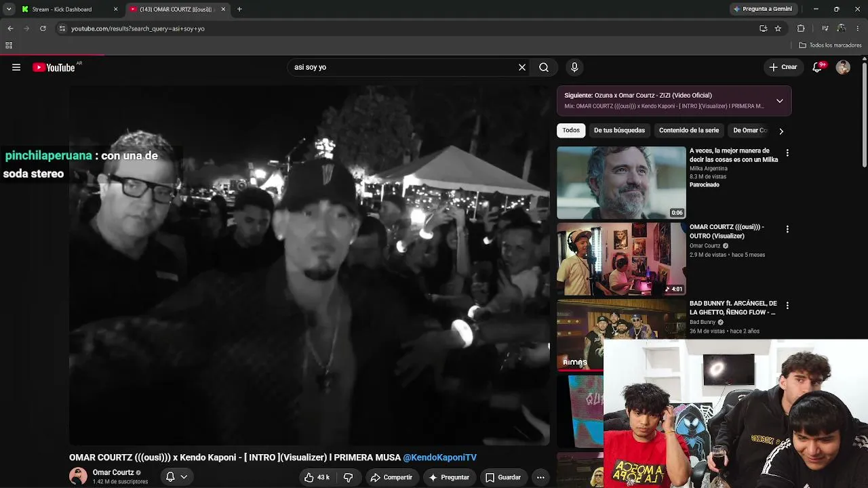Screen dimensions: 868x488
Task: Select the Contenido de la serie chip
Action: point(689,130)
